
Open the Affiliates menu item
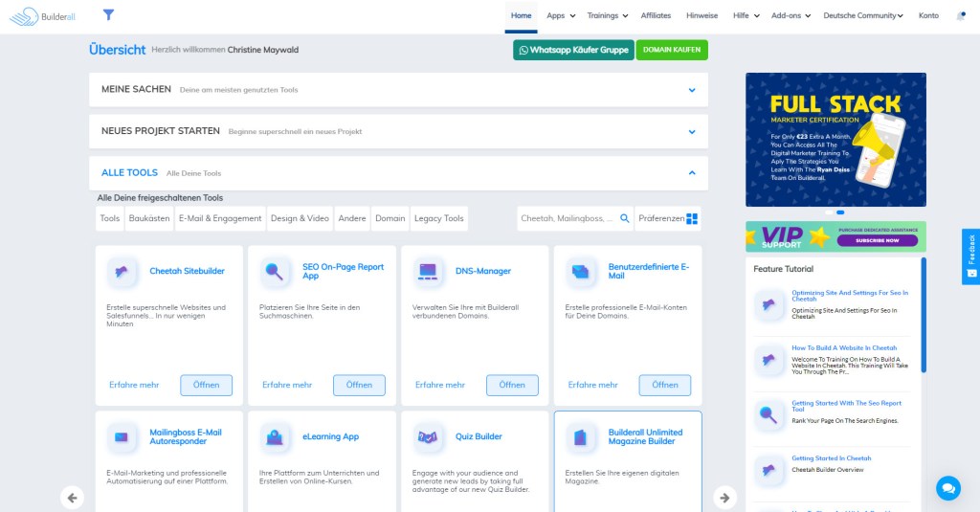[657, 15]
